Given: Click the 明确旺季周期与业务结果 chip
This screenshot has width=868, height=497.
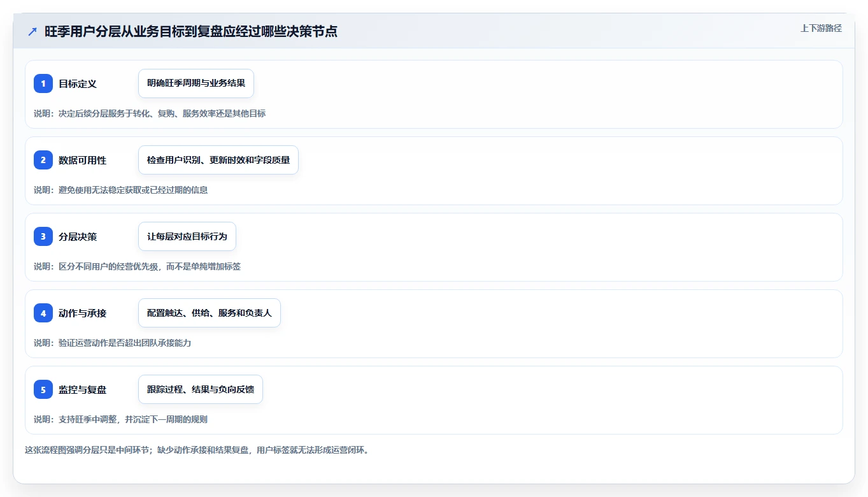Looking at the screenshot, I should [196, 83].
